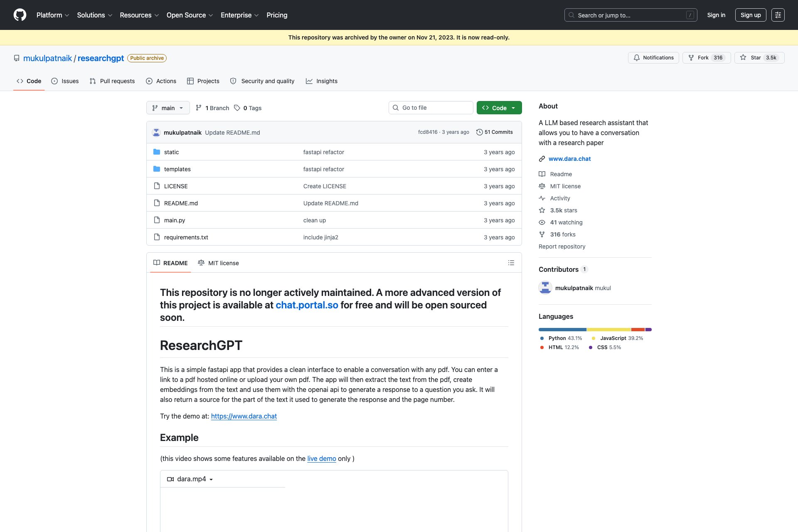Open the command palette icon in header
This screenshot has width=798, height=532.
[x=778, y=15]
